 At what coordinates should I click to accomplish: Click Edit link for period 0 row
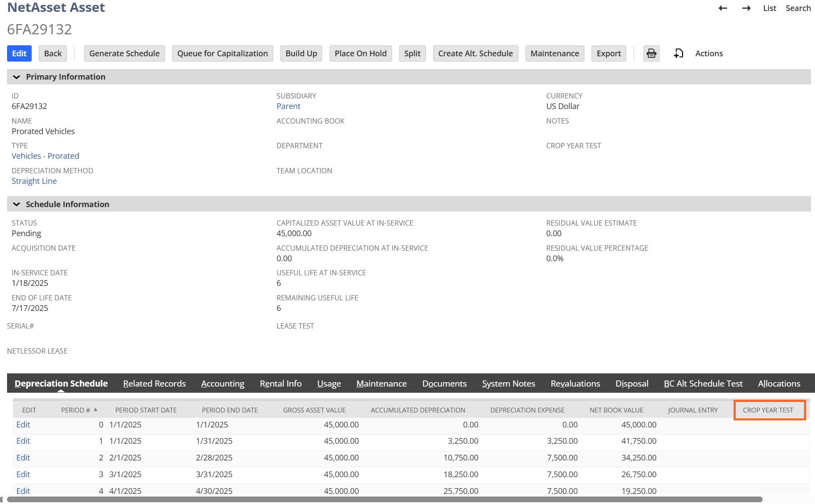pyautogui.click(x=23, y=425)
